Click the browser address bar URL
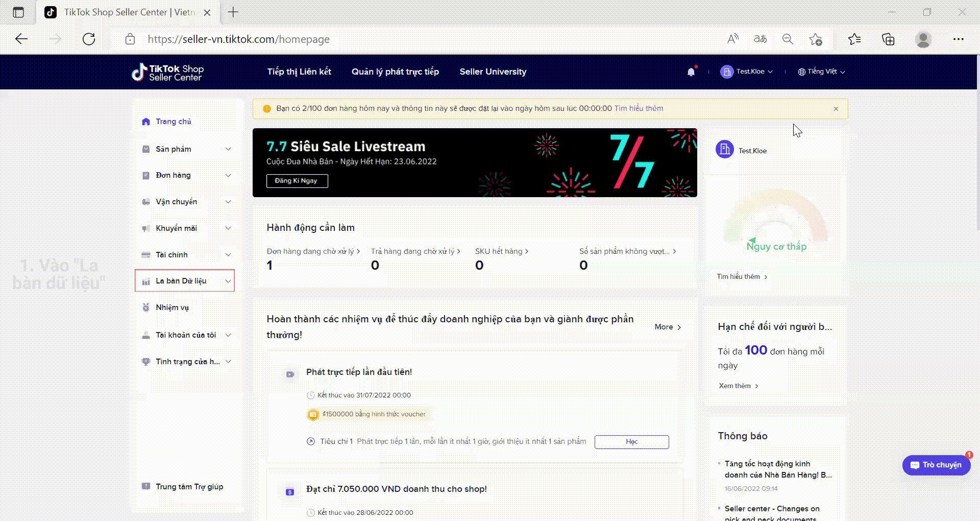This screenshot has height=521, width=980. point(238,39)
